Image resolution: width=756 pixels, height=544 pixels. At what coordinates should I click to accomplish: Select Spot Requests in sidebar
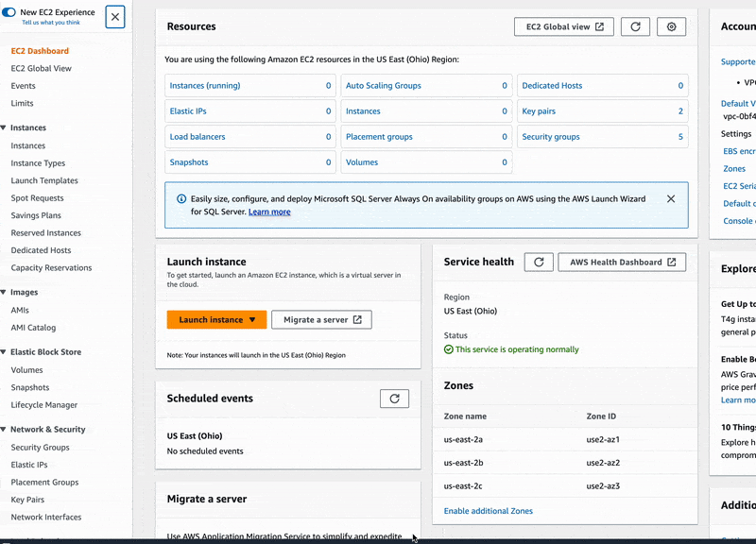pyautogui.click(x=37, y=198)
